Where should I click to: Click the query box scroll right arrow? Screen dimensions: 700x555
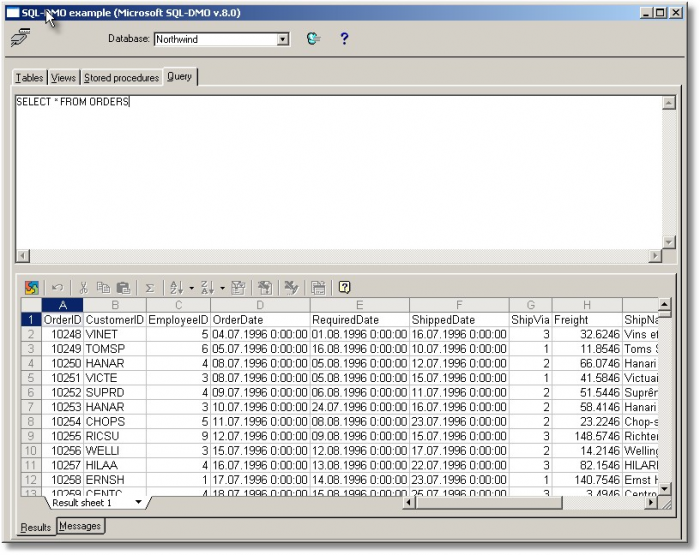click(x=655, y=256)
